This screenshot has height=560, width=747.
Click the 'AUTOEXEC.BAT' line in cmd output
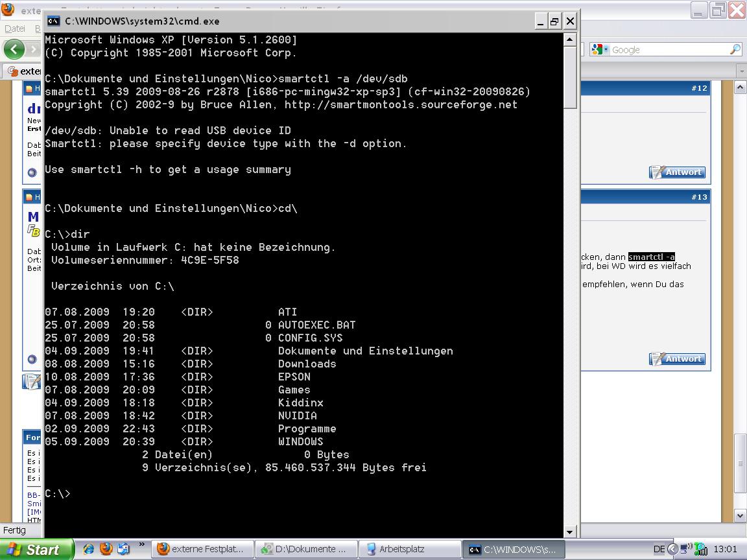pos(200,325)
